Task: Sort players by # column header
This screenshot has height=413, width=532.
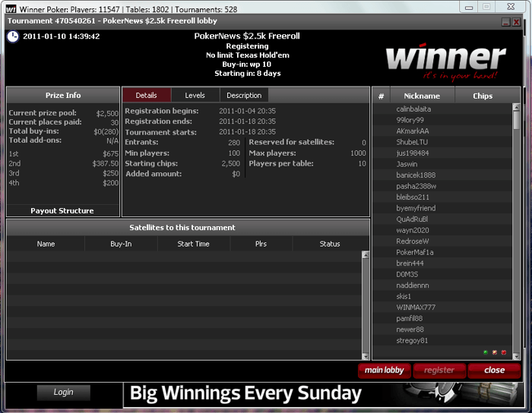Action: click(381, 96)
